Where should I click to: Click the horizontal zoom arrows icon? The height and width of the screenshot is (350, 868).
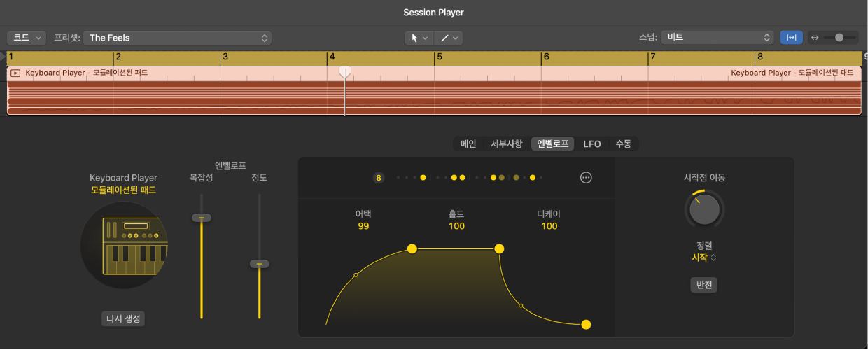[x=814, y=38]
